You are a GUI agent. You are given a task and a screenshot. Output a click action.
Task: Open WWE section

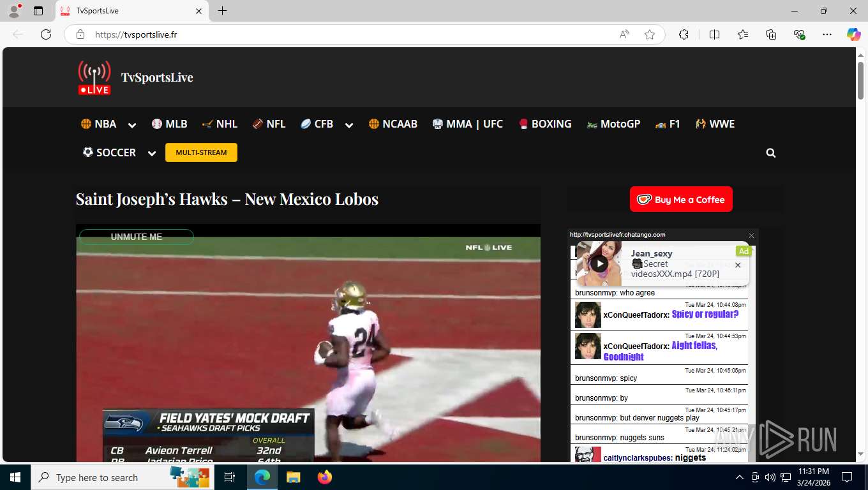click(715, 124)
